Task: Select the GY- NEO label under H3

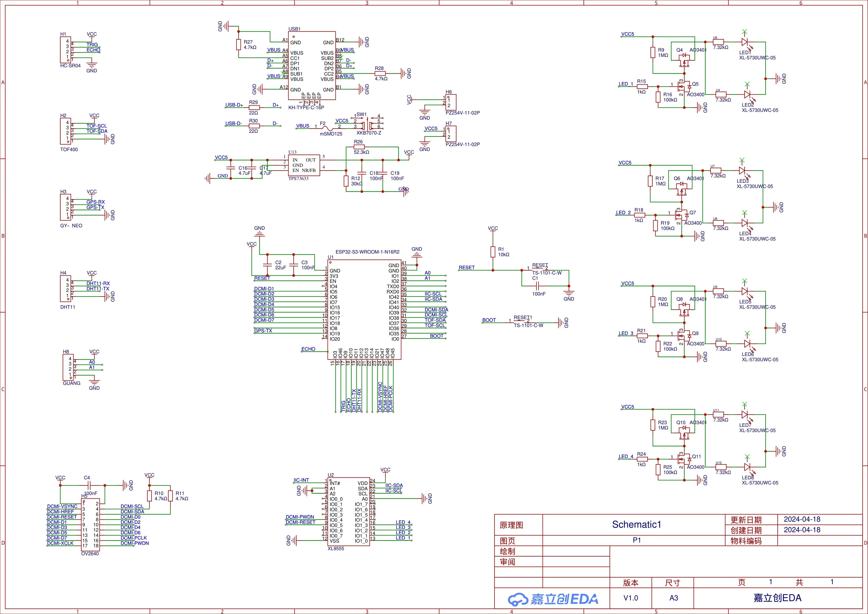Action: point(71,225)
